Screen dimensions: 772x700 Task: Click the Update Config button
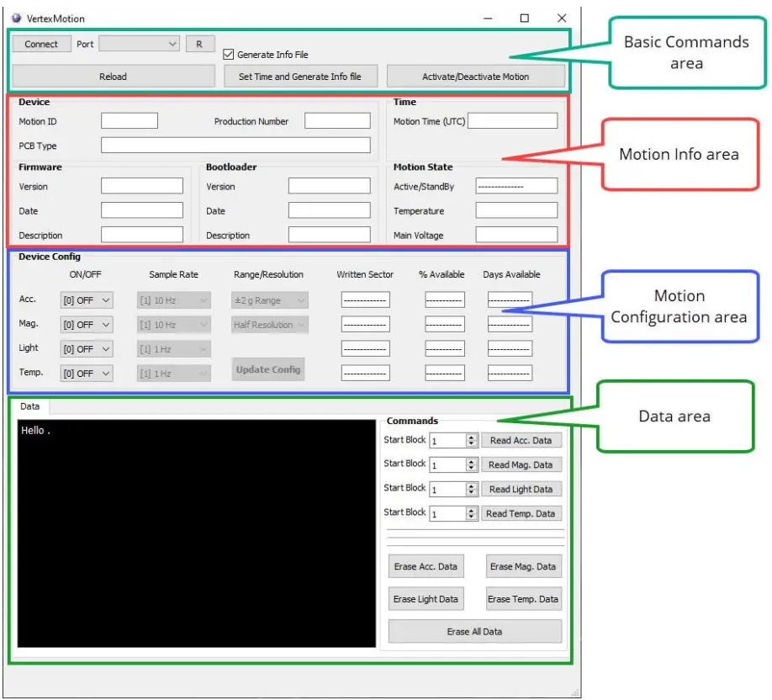pos(267,369)
